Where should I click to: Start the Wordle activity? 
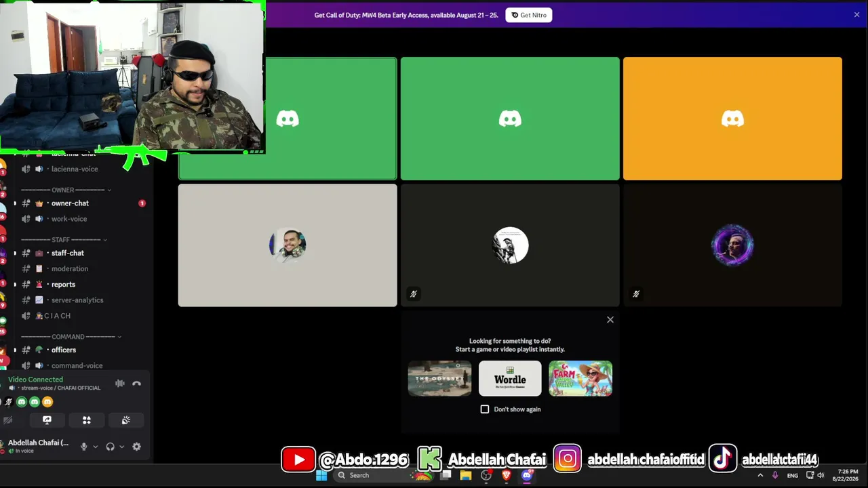(x=510, y=378)
